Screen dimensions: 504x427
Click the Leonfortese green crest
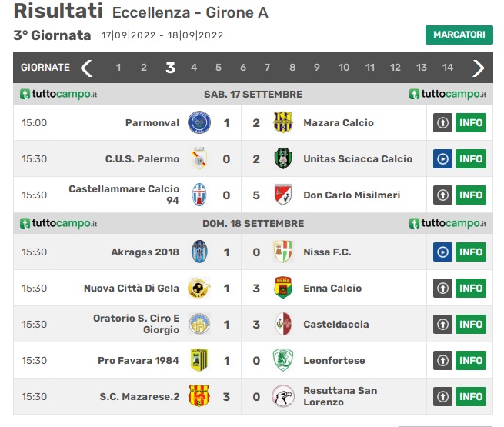(283, 360)
